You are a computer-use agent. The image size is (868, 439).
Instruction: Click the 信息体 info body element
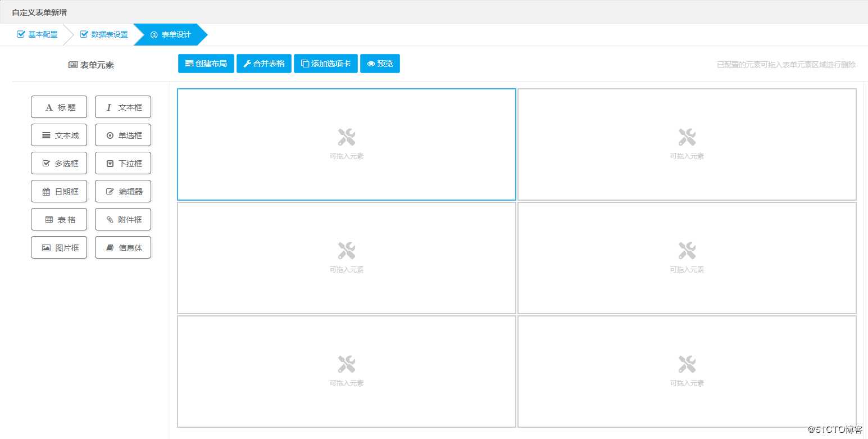click(x=123, y=247)
